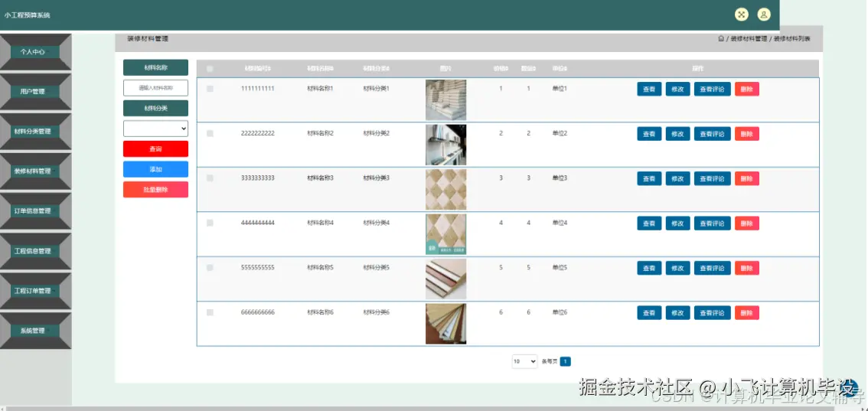Open the page size dropdown showing 10
Image resolution: width=868 pixels, height=411 pixels.
pyautogui.click(x=524, y=361)
